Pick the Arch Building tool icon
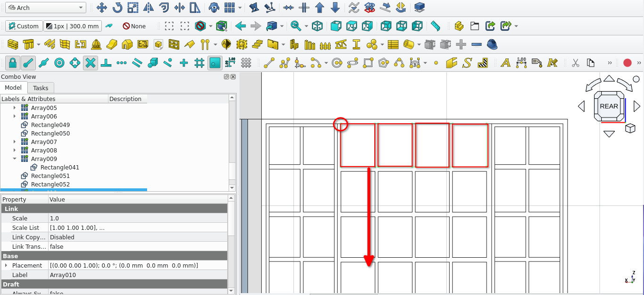644x295 pixels. (x=127, y=45)
